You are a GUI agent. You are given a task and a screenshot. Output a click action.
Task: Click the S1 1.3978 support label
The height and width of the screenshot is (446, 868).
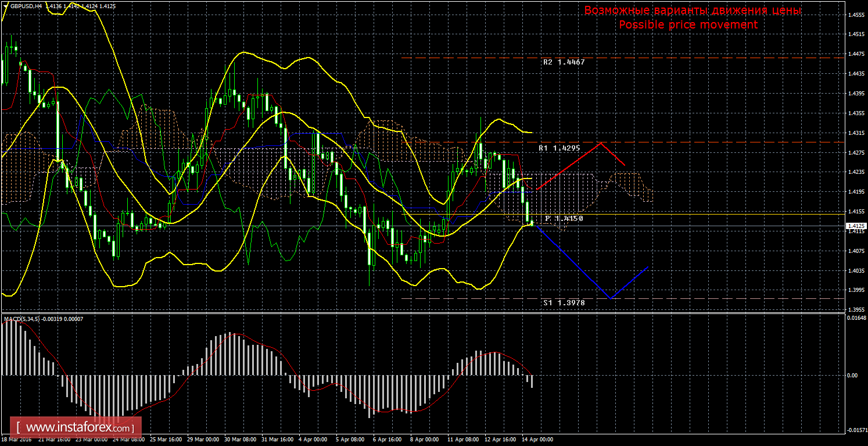[x=564, y=302]
